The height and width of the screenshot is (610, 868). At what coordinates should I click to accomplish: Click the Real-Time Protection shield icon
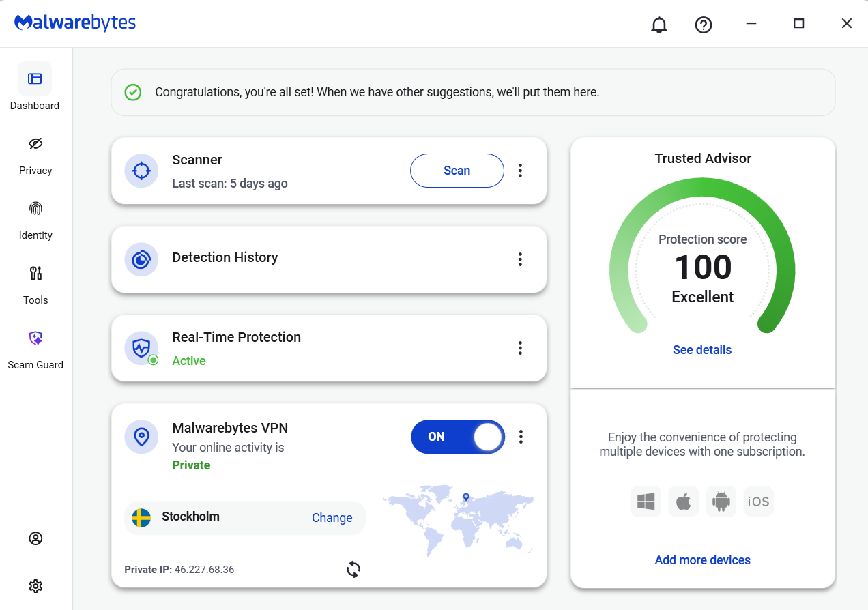pos(141,348)
